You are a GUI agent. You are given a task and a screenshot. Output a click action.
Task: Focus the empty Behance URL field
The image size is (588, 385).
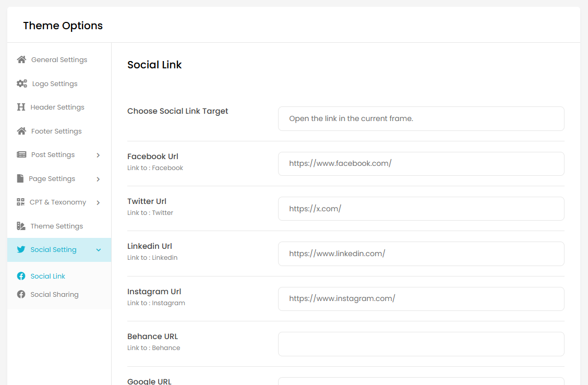(x=421, y=344)
